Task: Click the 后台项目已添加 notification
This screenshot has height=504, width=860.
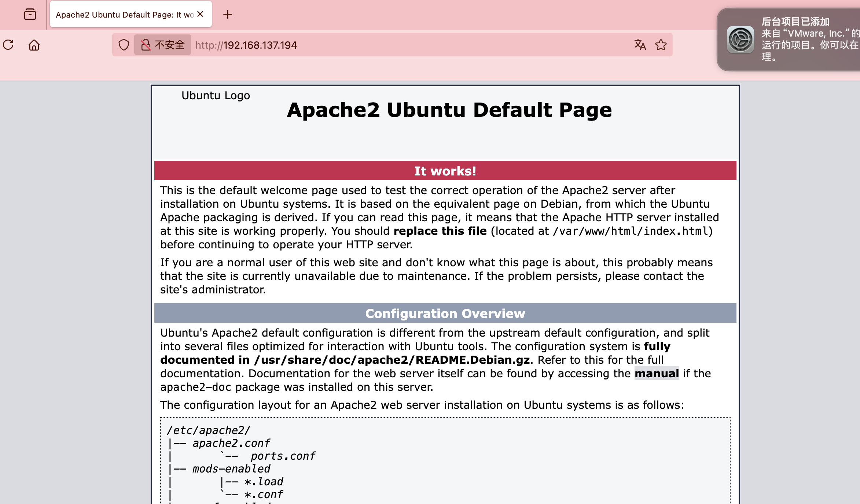Action: pos(789,39)
